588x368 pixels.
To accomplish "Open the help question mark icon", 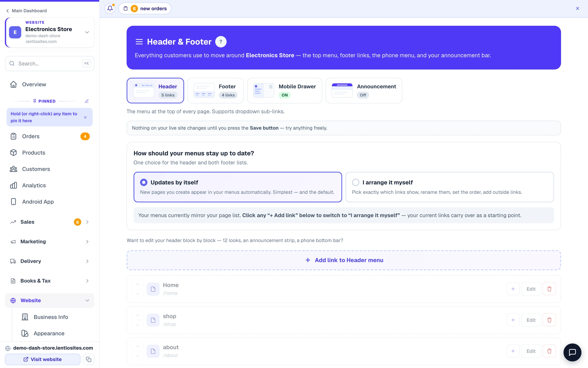I will pos(221,42).
